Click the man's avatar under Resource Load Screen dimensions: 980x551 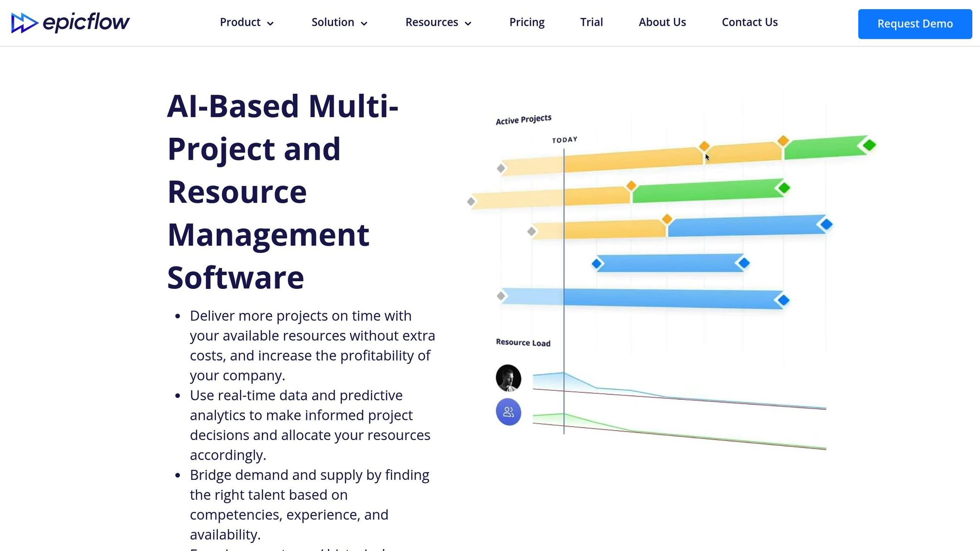pyautogui.click(x=508, y=378)
